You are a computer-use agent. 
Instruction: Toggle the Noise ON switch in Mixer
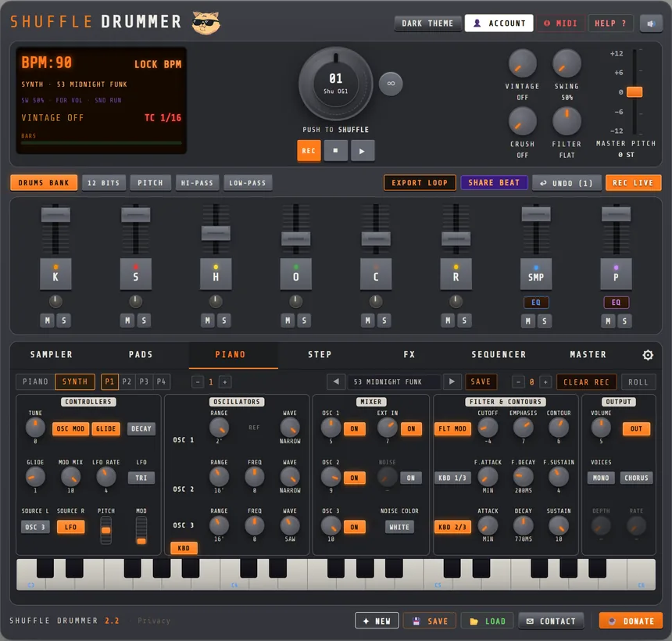click(x=411, y=478)
